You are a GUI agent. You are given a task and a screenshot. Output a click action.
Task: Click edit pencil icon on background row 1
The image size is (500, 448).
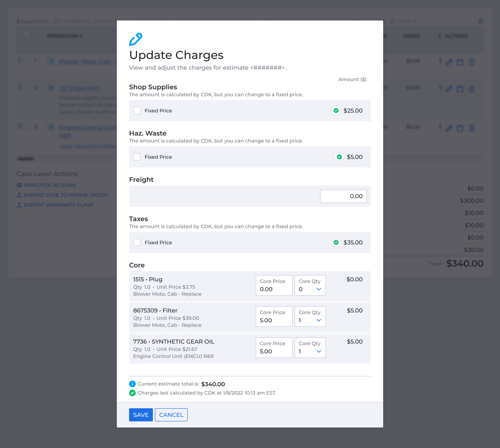[449, 62]
